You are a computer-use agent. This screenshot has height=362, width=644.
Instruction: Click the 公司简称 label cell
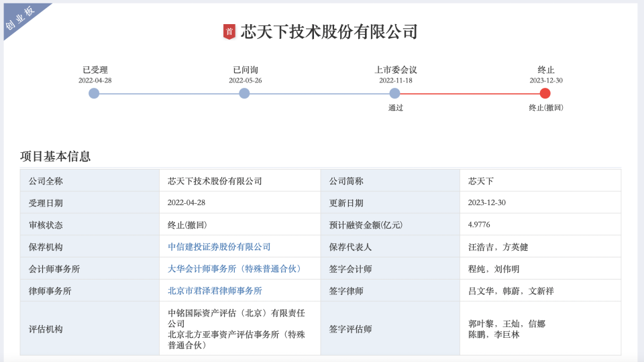390,181
